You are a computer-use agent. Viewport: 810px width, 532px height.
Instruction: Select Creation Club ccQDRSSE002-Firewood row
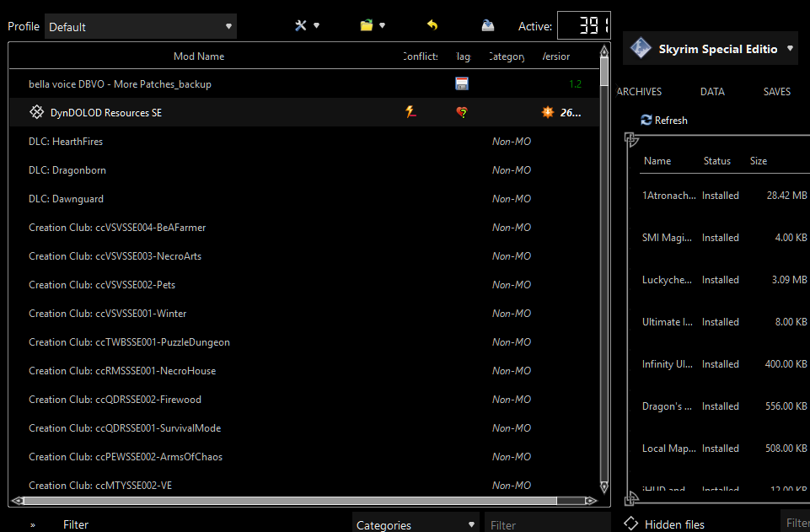(304, 400)
